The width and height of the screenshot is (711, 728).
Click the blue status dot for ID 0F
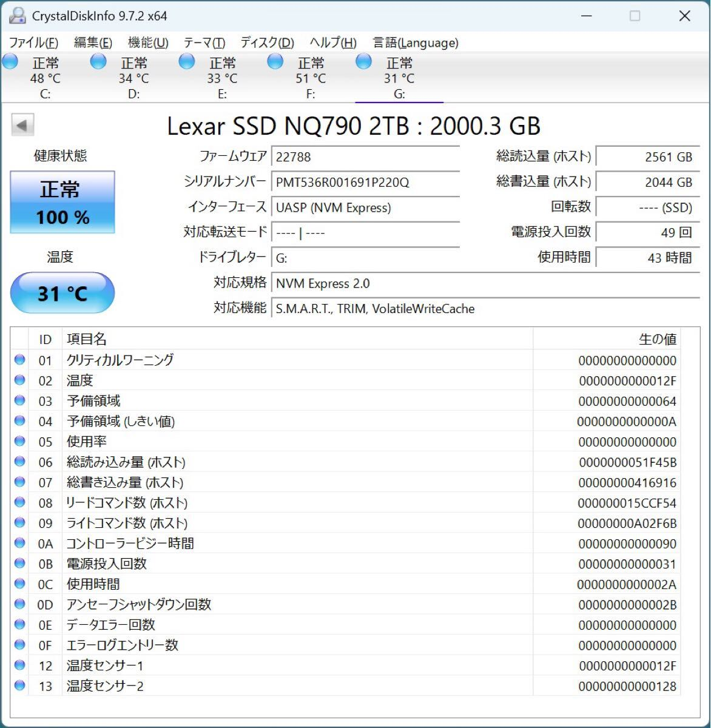point(20,645)
